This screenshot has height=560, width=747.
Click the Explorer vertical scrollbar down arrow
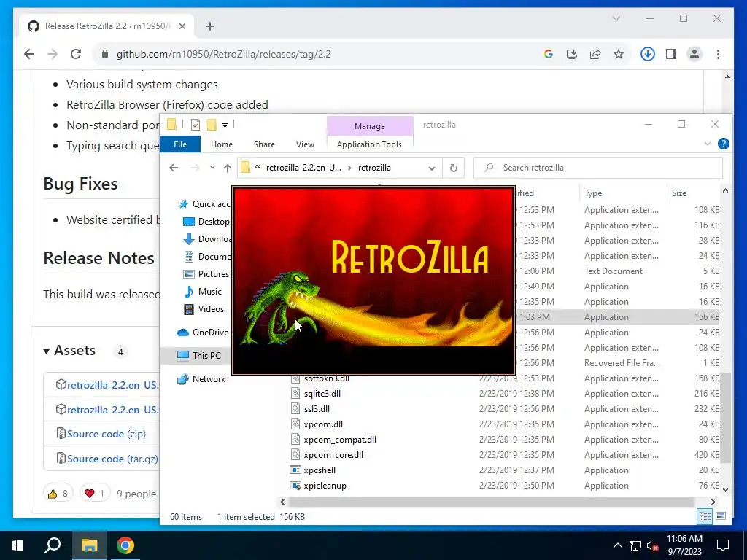pyautogui.click(x=725, y=489)
